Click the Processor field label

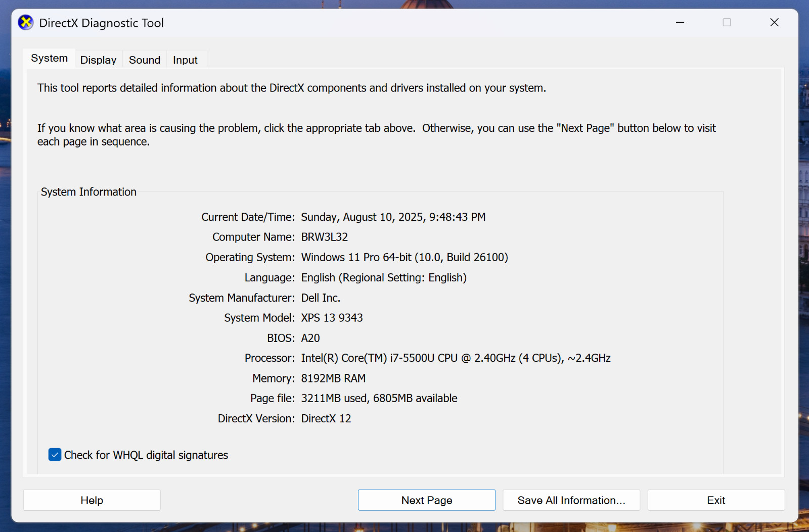(269, 358)
